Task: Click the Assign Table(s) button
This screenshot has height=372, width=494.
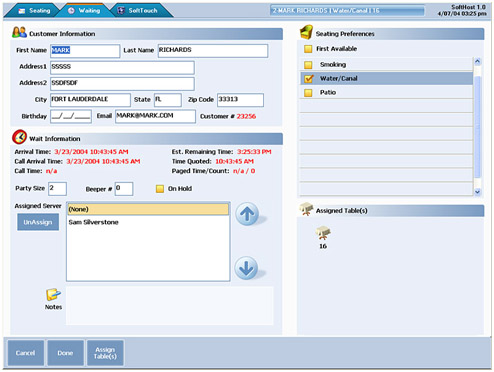Action: [105, 353]
